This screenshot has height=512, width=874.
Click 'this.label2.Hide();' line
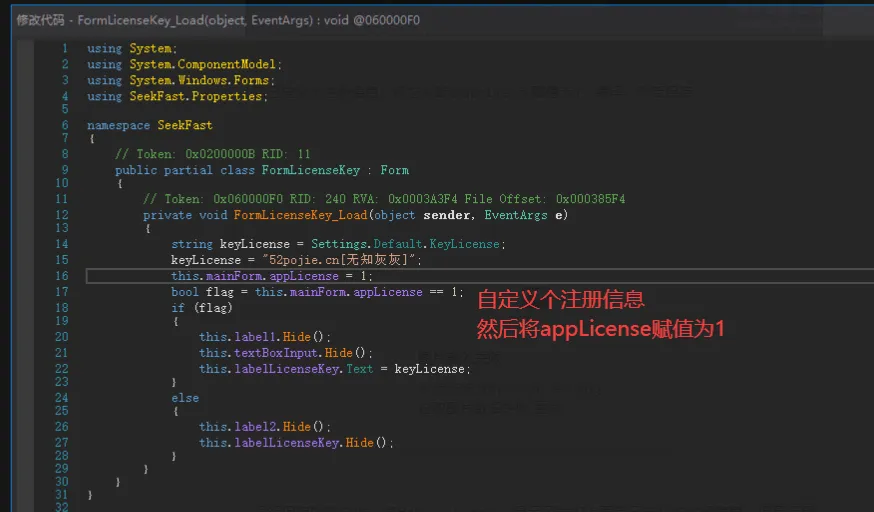click(265, 427)
